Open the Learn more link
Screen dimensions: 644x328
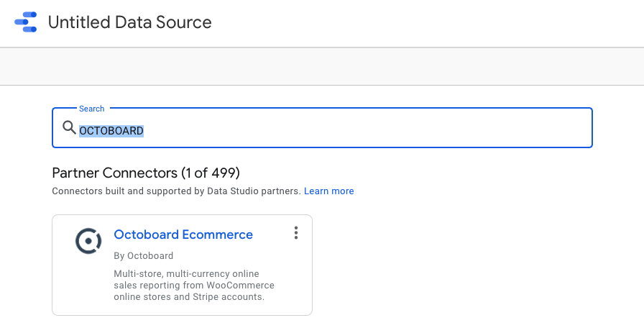328,191
